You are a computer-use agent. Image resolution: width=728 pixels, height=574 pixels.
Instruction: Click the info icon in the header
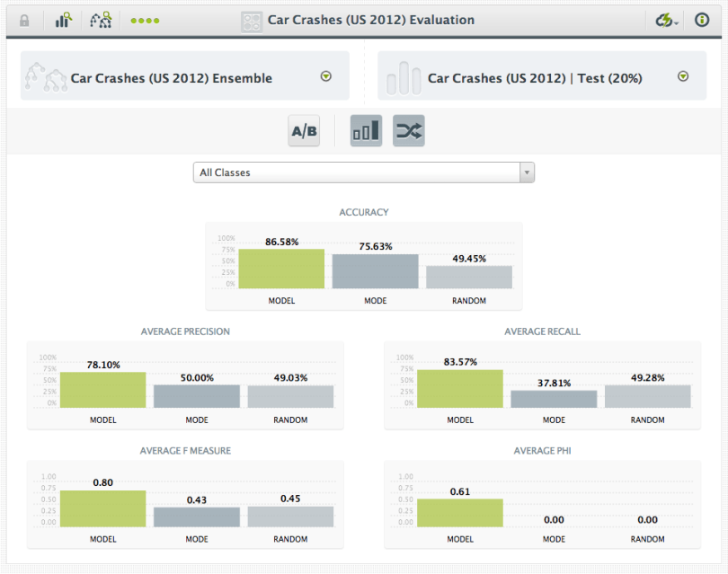(702, 19)
